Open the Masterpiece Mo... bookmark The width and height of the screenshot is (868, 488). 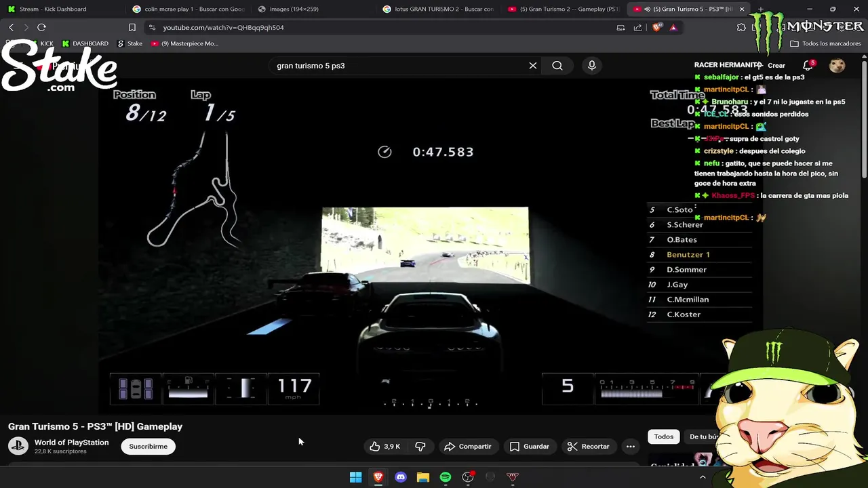pyautogui.click(x=184, y=43)
